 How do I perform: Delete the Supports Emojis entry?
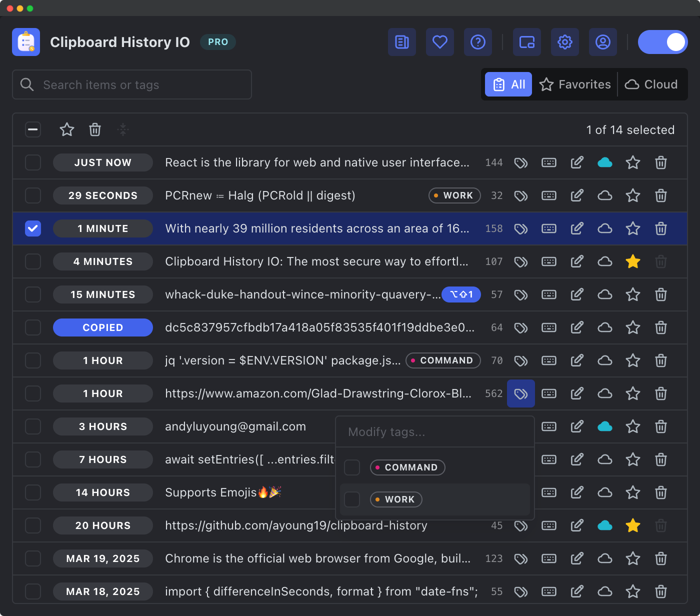661,492
